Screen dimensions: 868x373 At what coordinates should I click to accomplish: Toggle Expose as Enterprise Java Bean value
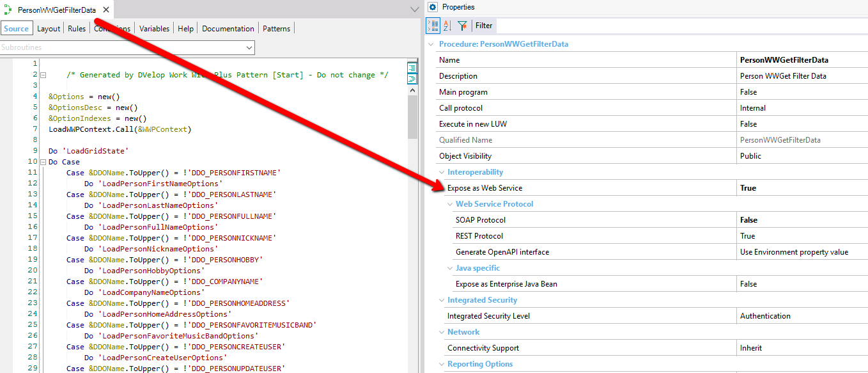[x=802, y=284]
